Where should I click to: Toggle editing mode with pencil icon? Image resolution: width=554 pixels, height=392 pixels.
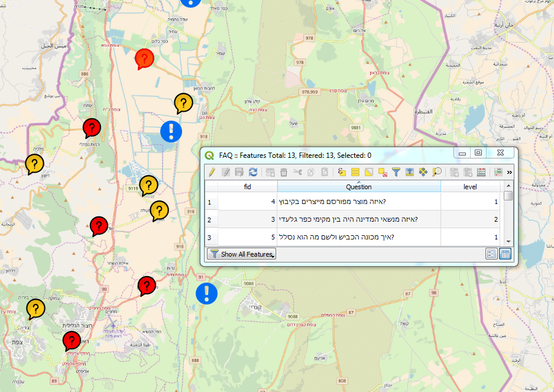point(212,172)
